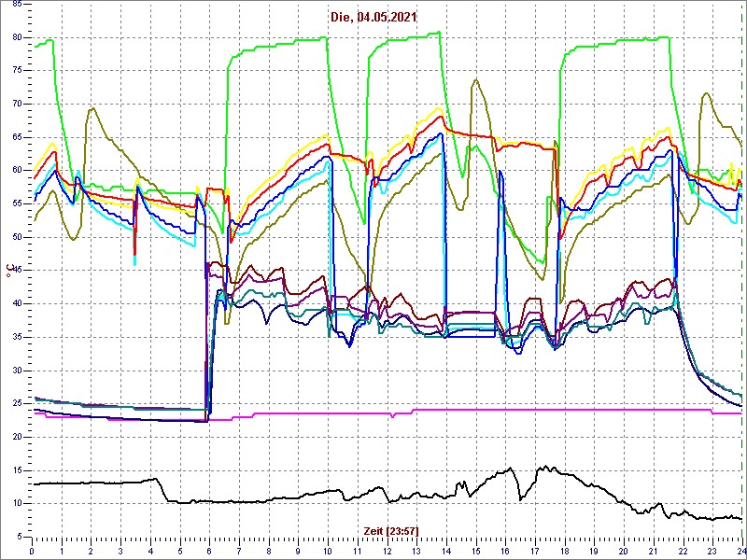The width and height of the screenshot is (747, 560).
Task: Select hour 6 on the time axis
Action: pyautogui.click(x=209, y=550)
